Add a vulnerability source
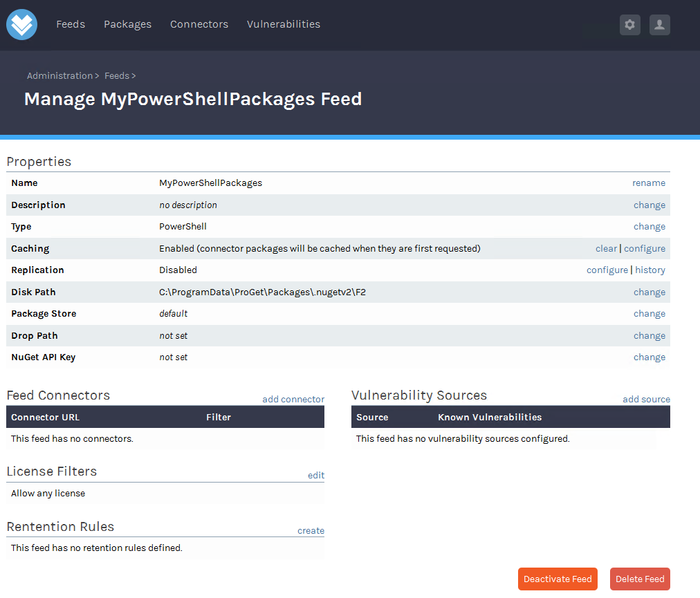Screen dimensions: 700x598 point(647,400)
